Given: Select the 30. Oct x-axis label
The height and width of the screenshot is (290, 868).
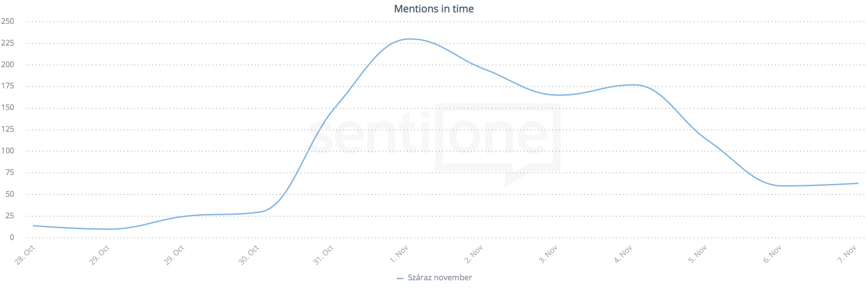Looking at the screenshot, I should [249, 255].
